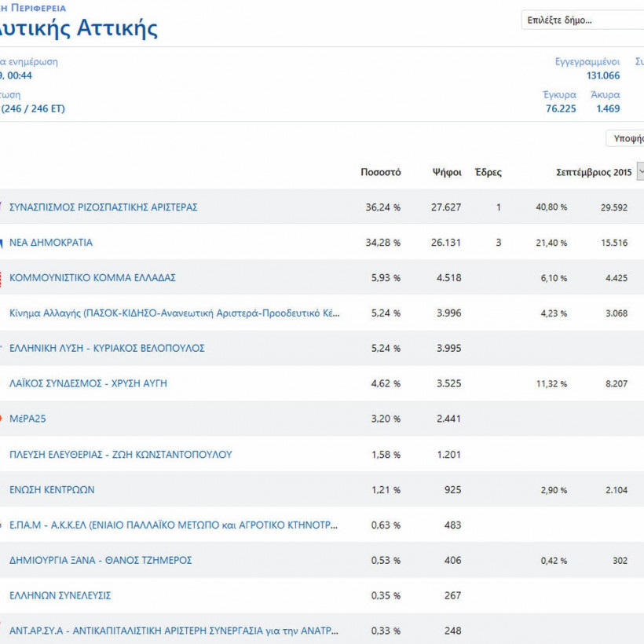Select the invalid votes value "1.469"

[x=608, y=108]
